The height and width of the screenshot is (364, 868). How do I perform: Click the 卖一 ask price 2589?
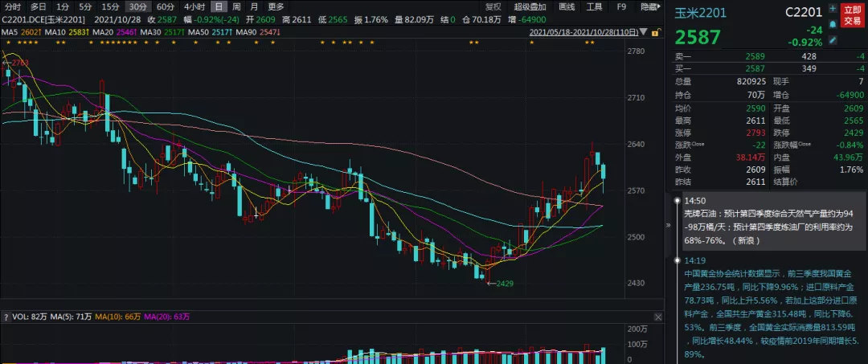coord(755,56)
